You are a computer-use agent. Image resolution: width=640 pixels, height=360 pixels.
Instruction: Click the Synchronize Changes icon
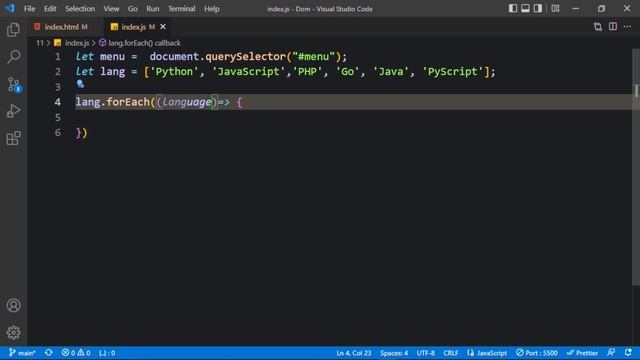[x=49, y=353]
